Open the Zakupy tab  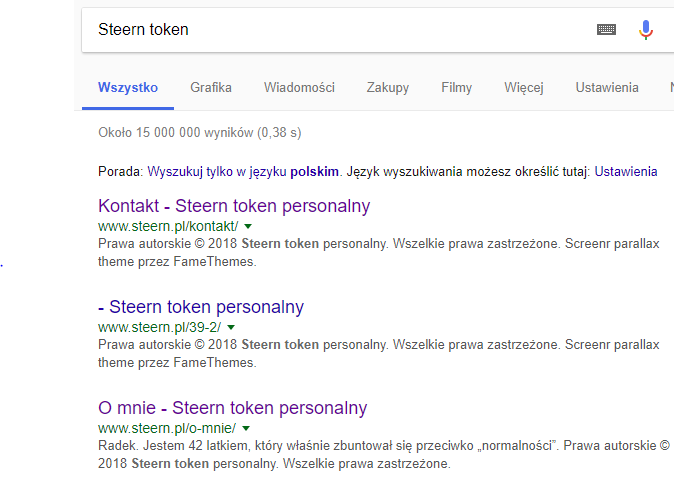(x=388, y=88)
